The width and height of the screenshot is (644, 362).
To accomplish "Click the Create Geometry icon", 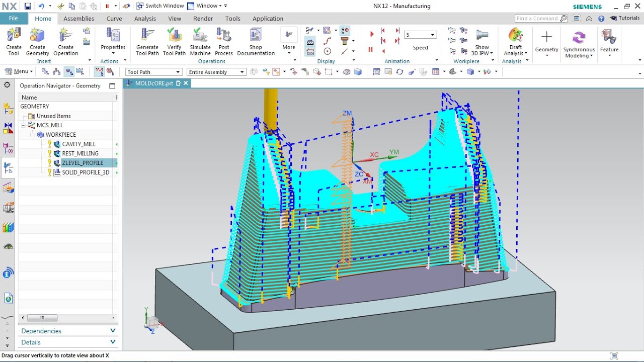I will (37, 35).
